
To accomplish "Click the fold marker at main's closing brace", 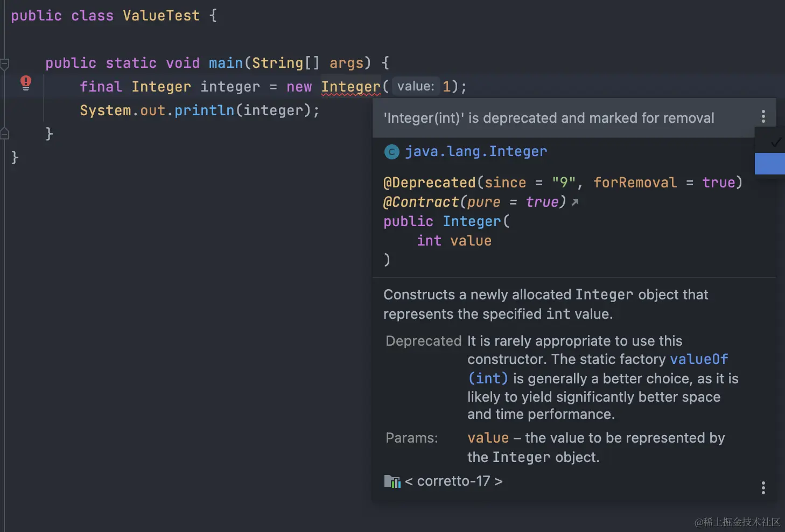I will [5, 134].
